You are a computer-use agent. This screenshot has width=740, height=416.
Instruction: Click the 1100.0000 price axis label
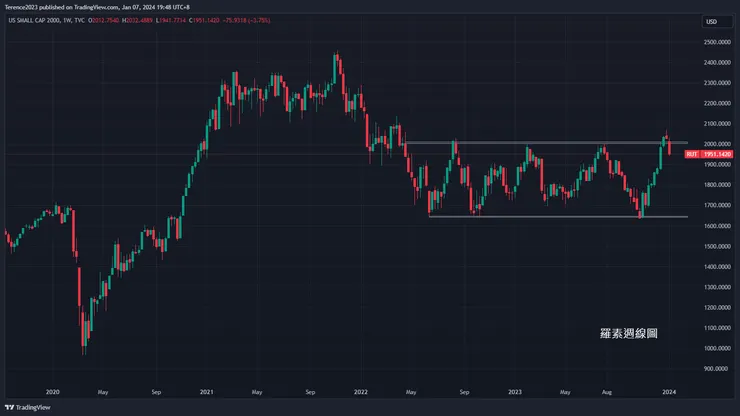(717, 328)
